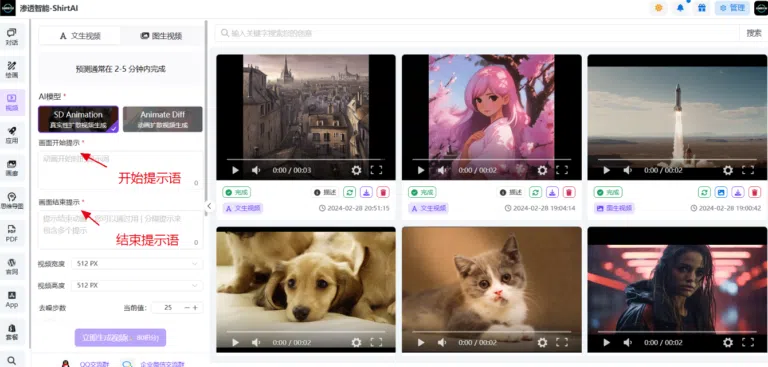Fullscreen the rocket launch video
This screenshot has width=768, height=367.
click(747, 170)
